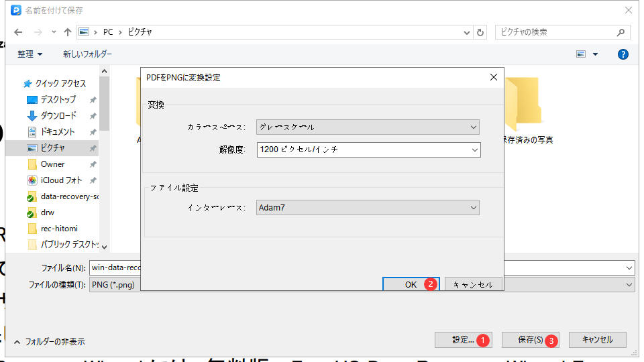This screenshot has width=644, height=362.
Task: Click sidebar scroll up arrow
Action: point(105,72)
